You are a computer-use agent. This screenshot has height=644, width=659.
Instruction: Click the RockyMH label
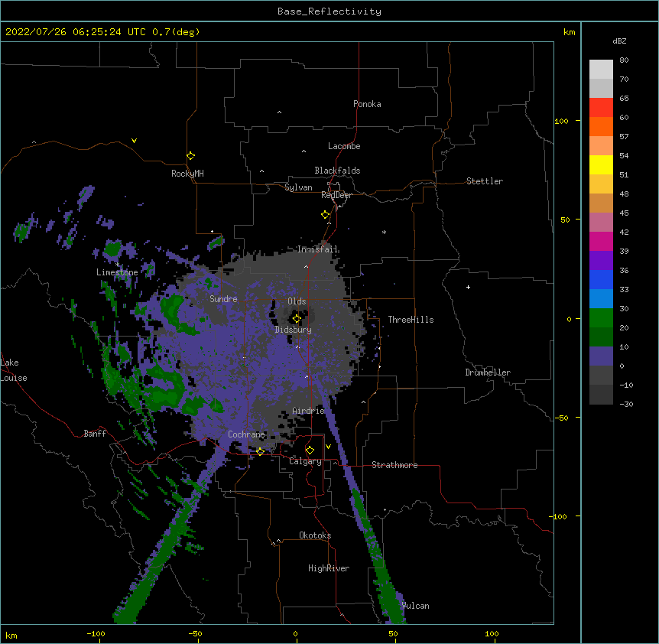pos(187,174)
